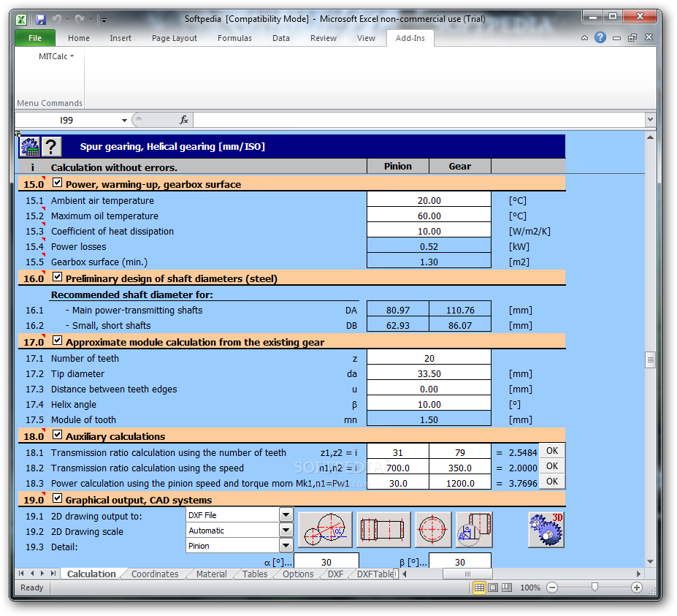
Task: Click the horizontal scrollbar thumb
Action: point(467,574)
